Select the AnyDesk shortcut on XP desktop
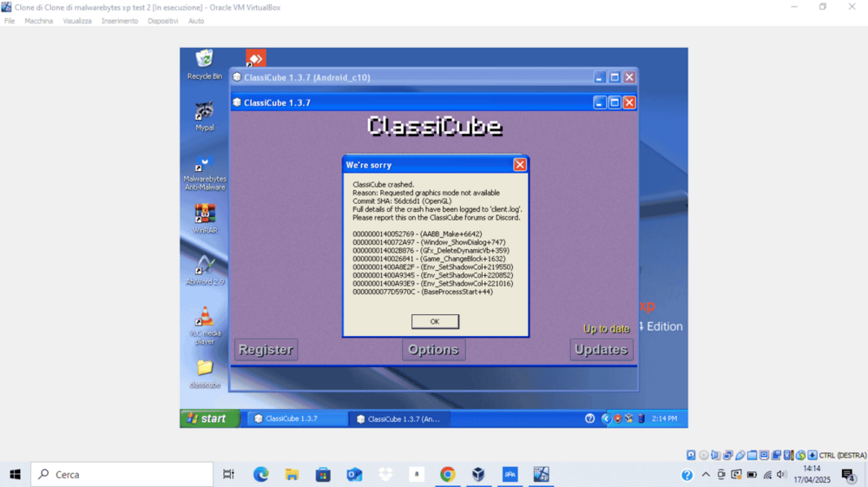 256,57
